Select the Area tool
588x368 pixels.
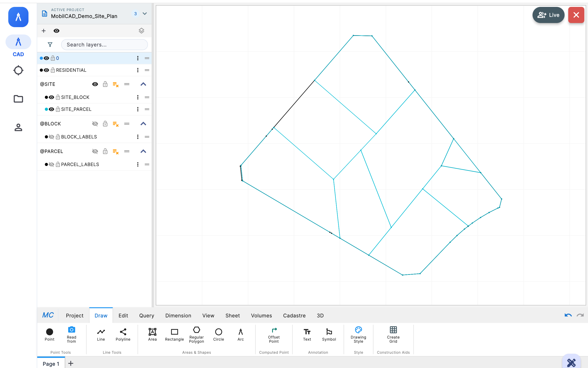[x=152, y=335]
